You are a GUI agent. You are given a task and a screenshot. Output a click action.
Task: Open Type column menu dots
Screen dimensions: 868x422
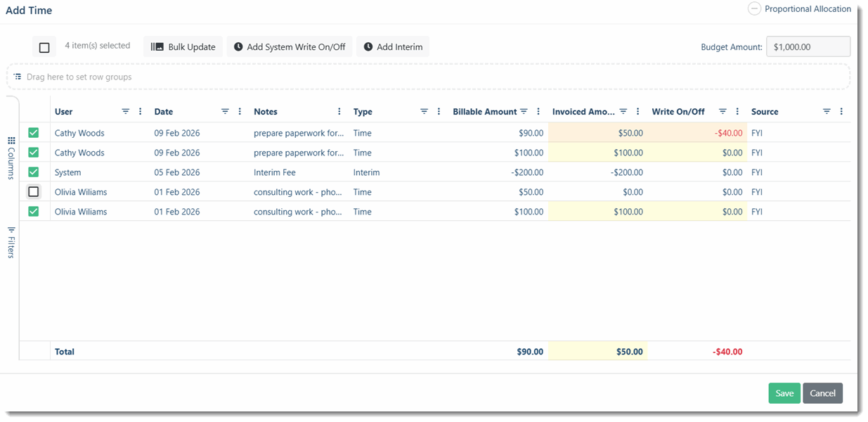[439, 112]
